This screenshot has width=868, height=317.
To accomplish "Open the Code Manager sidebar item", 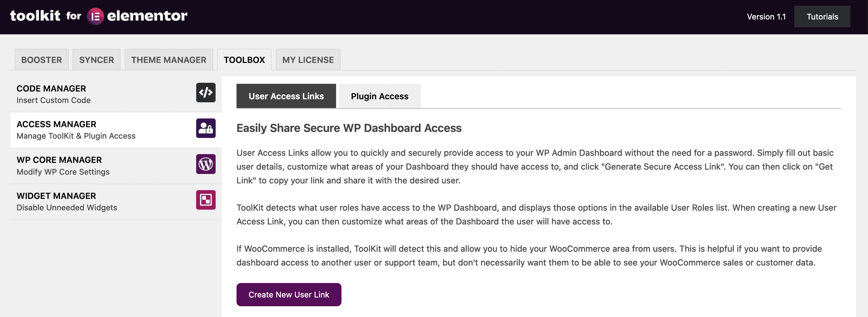I will coord(116,94).
